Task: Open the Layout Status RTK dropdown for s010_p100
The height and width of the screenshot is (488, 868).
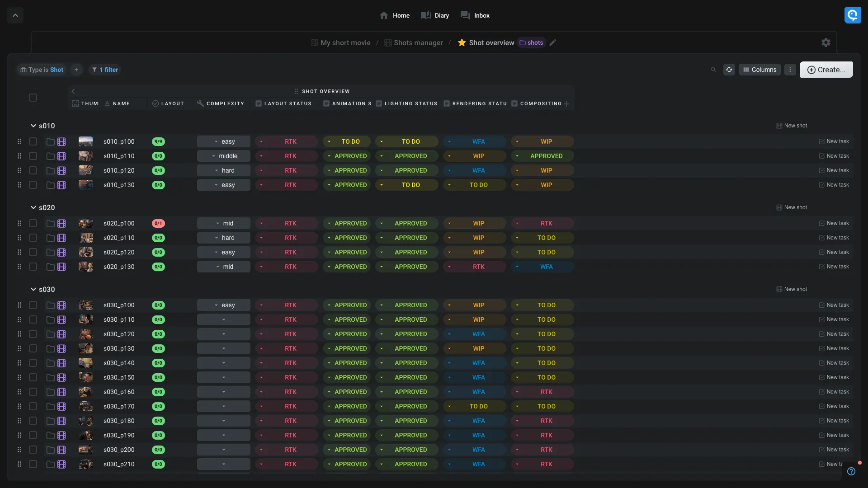Action: pos(287,141)
